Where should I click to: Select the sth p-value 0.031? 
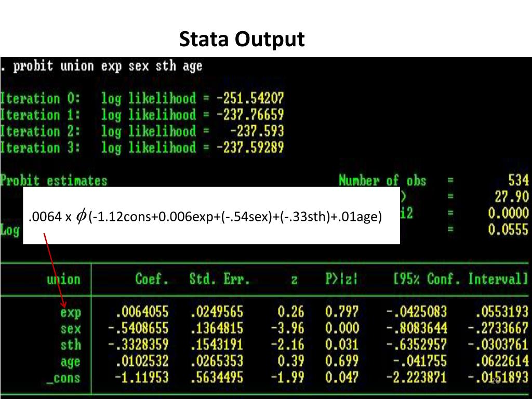(342, 345)
